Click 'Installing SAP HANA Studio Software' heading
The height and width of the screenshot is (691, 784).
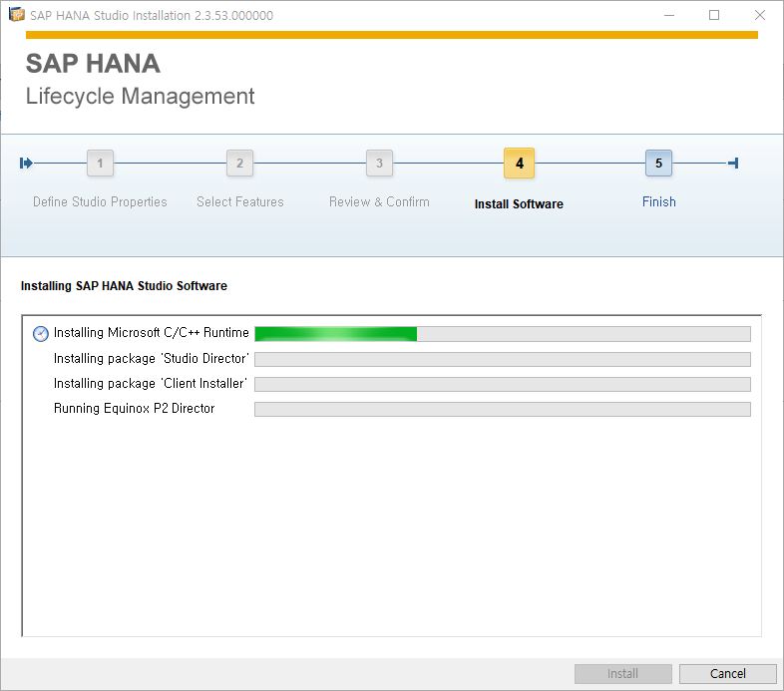click(x=124, y=285)
